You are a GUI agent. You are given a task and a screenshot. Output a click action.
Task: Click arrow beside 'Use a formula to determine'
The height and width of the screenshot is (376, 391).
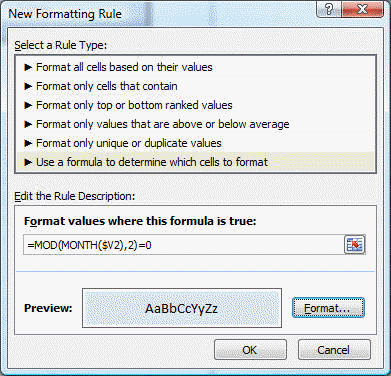point(29,162)
